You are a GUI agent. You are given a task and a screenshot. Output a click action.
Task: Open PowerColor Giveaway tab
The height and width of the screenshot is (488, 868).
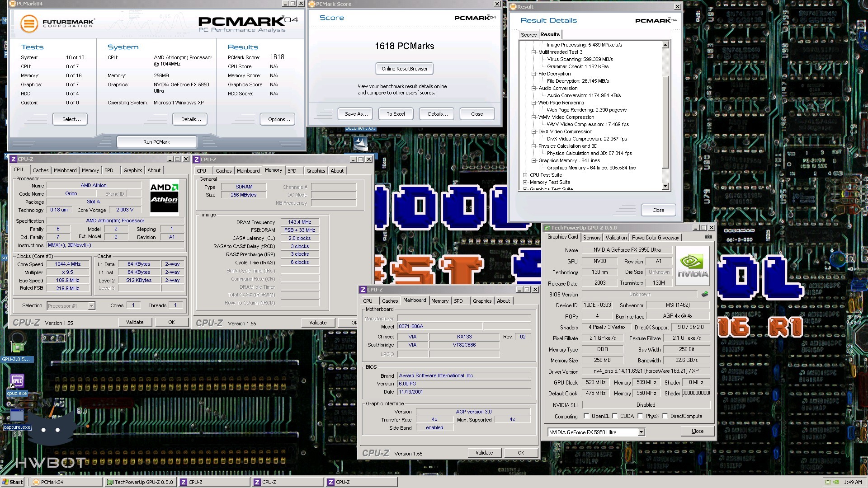pos(656,238)
